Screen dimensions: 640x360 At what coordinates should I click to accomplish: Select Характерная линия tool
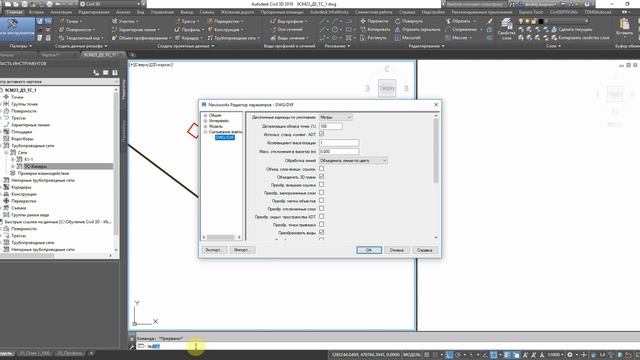click(x=136, y=30)
